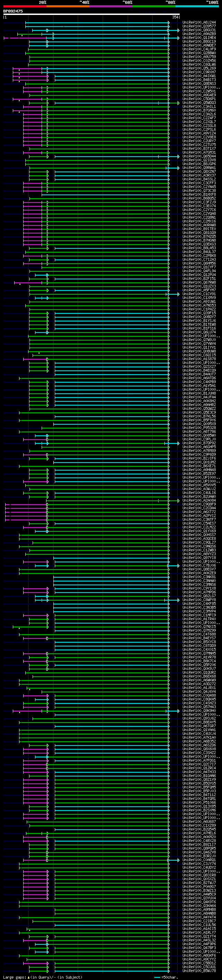Select the UniRef100_Q2BBW0 label
222x980 pixels.
pos(199,53)
